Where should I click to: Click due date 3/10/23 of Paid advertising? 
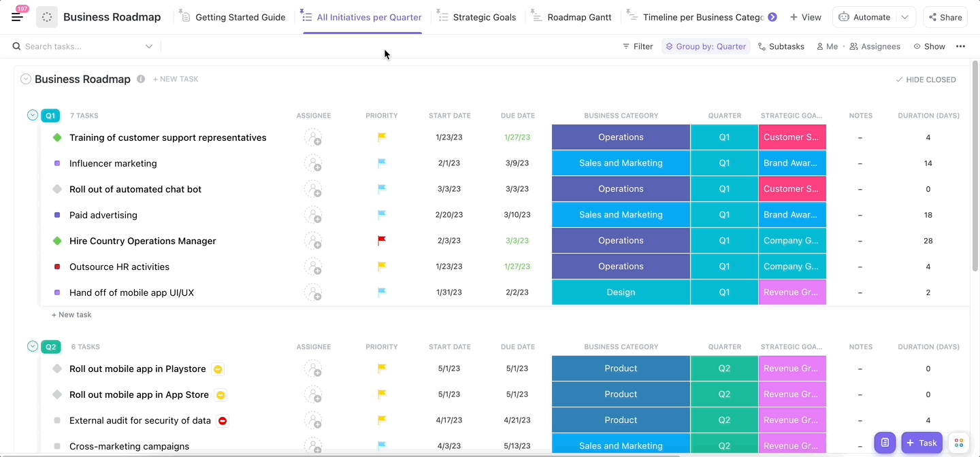tap(517, 215)
